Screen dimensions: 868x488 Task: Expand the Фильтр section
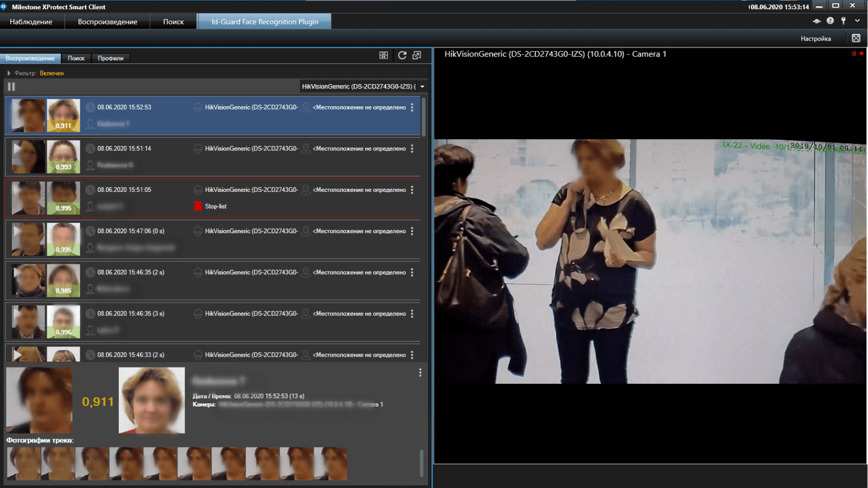pyautogui.click(x=9, y=73)
